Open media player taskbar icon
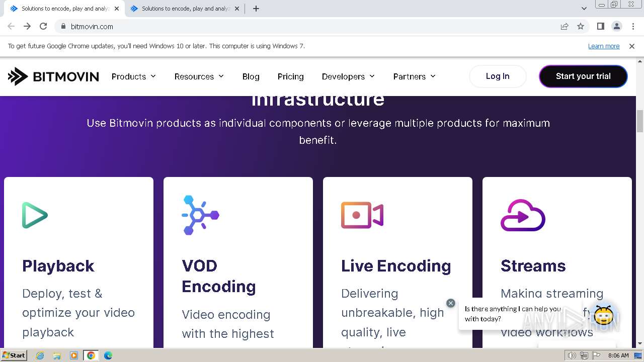The height and width of the screenshot is (362, 644). (74, 355)
